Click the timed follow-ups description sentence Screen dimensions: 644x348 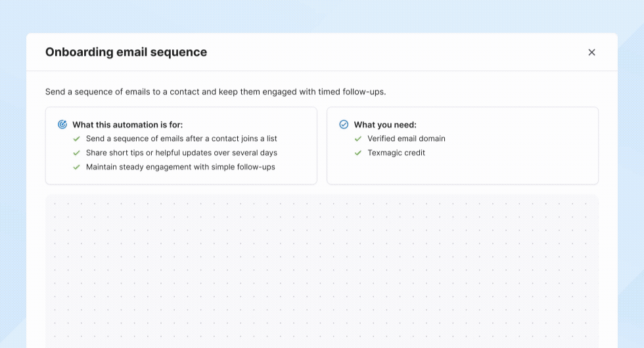click(x=216, y=92)
